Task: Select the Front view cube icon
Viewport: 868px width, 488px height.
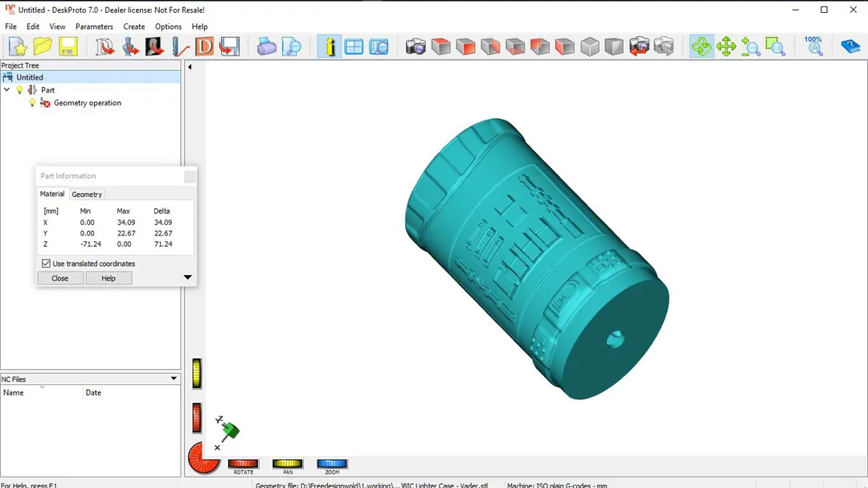Action: coord(465,47)
